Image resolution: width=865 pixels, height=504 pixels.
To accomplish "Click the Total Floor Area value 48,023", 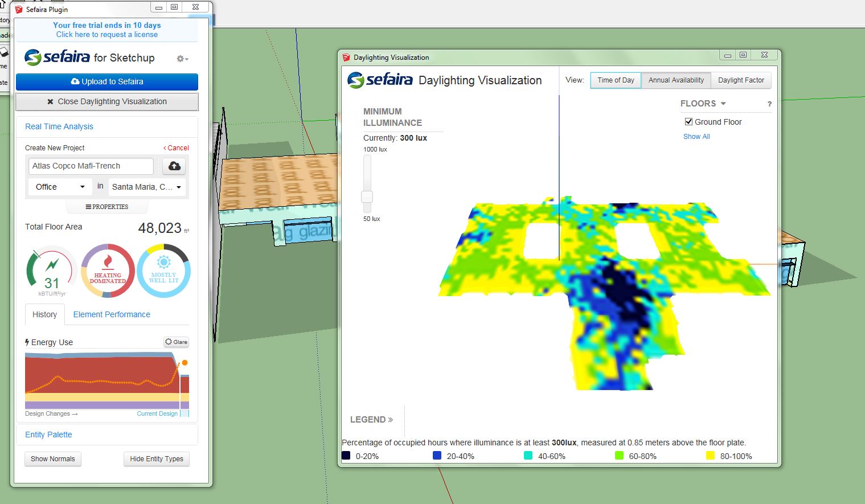I will [x=160, y=228].
